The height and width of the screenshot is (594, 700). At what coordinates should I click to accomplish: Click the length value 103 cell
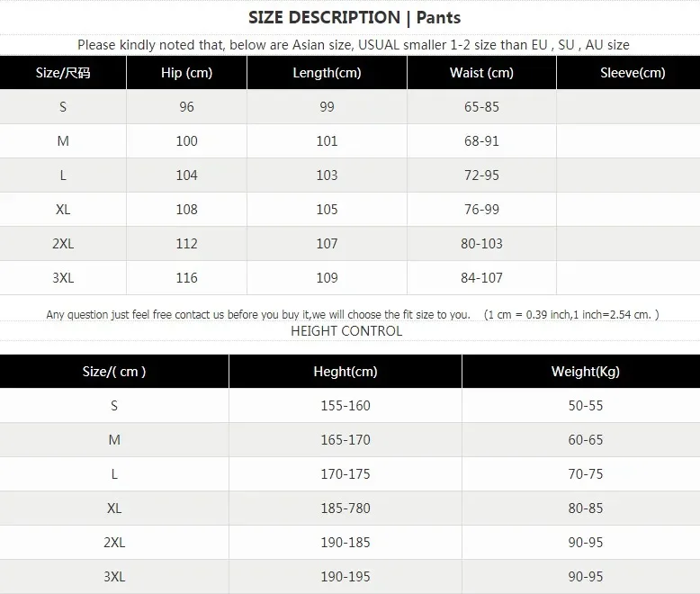(327, 175)
